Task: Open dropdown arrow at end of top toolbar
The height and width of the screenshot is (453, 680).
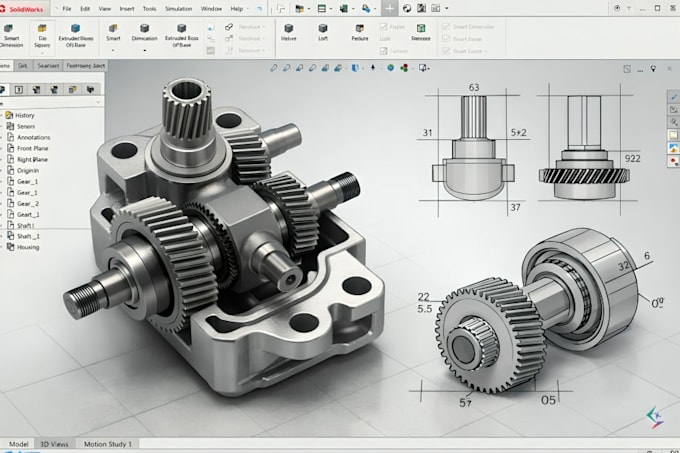Action: click(447, 8)
